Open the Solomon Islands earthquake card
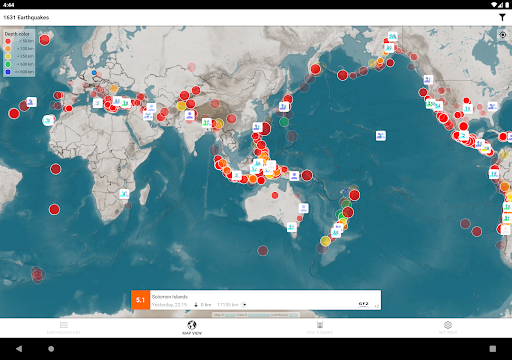Screen dimensions: 512x360 [x=256, y=300]
